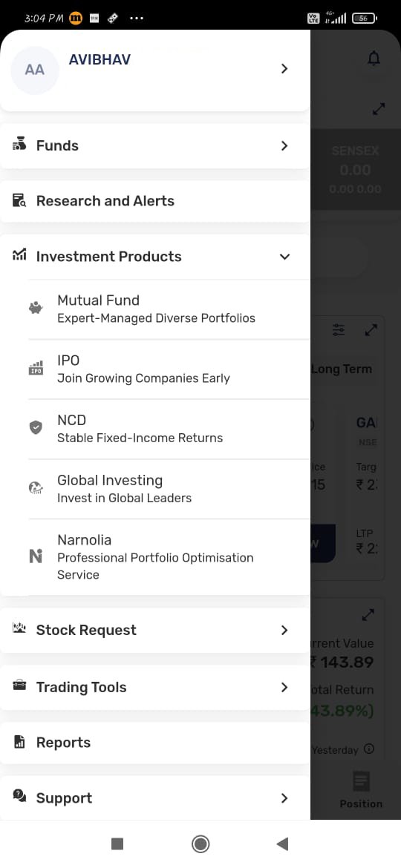Tap the Global Investing globe icon
Image resolution: width=401 pixels, height=868 pixels.
(x=36, y=487)
